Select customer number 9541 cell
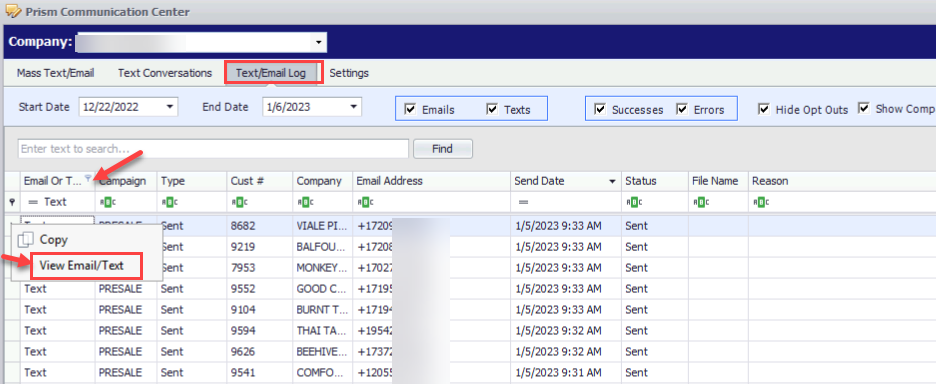Viewport: 936px width, 384px height. point(260,373)
